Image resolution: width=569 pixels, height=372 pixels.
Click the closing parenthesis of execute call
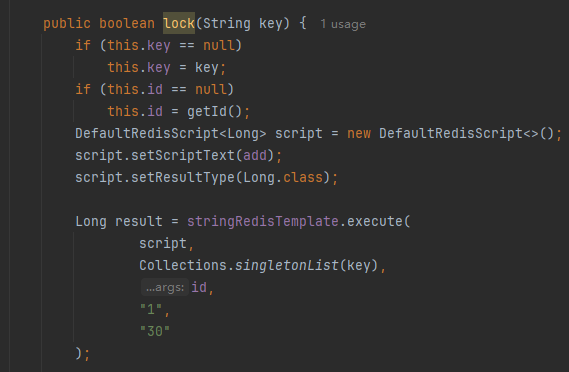[x=78, y=353]
